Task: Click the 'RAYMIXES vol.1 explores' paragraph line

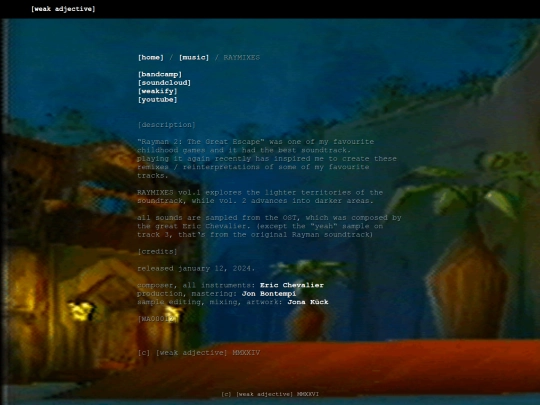Action: click(x=260, y=192)
